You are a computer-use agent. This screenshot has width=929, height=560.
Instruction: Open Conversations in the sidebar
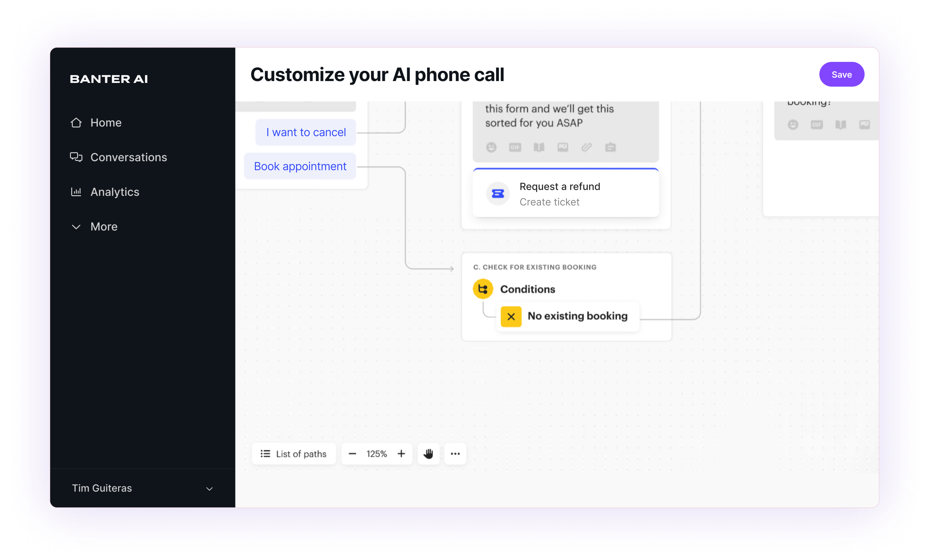point(118,157)
